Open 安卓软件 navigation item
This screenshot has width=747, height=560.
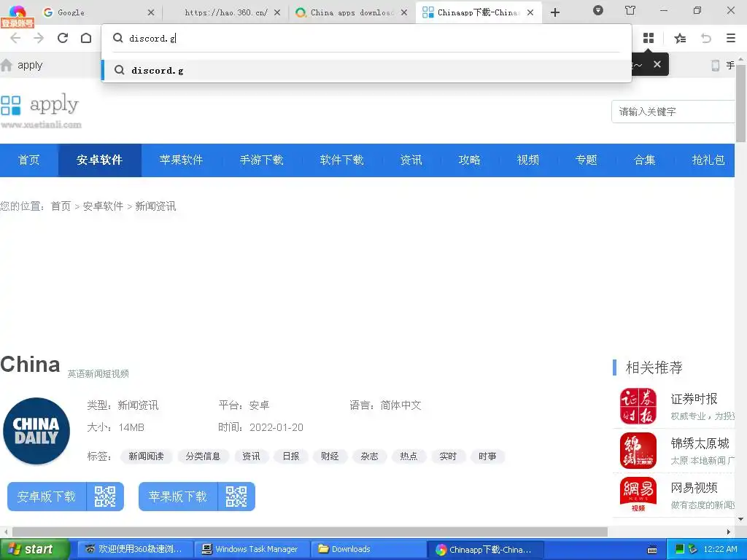pos(99,160)
